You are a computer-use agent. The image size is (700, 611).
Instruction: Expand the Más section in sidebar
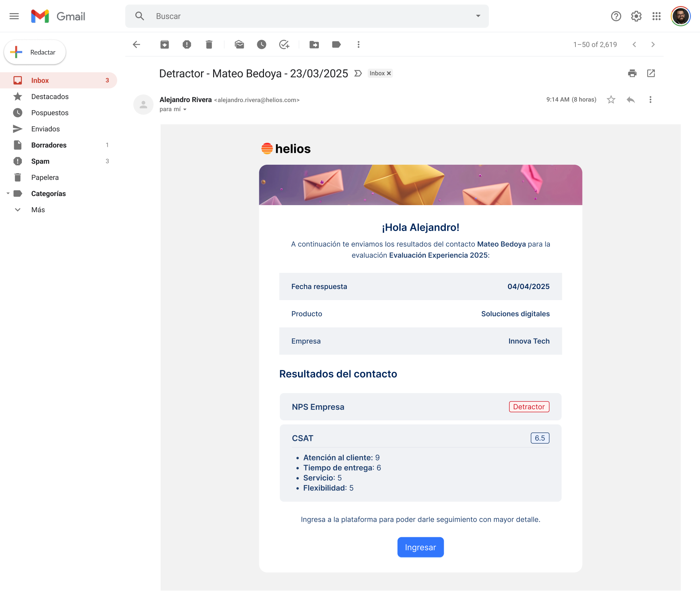[x=37, y=210]
